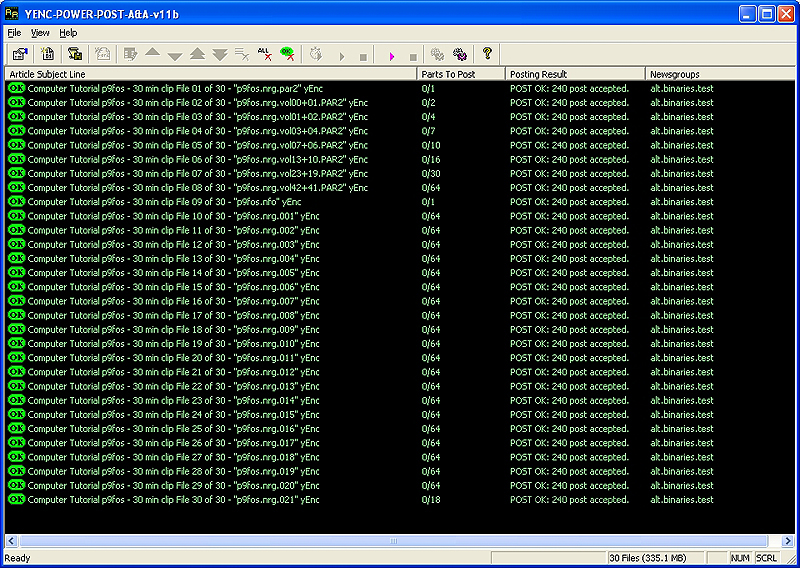
Task: Open the File menu
Action: coord(14,33)
